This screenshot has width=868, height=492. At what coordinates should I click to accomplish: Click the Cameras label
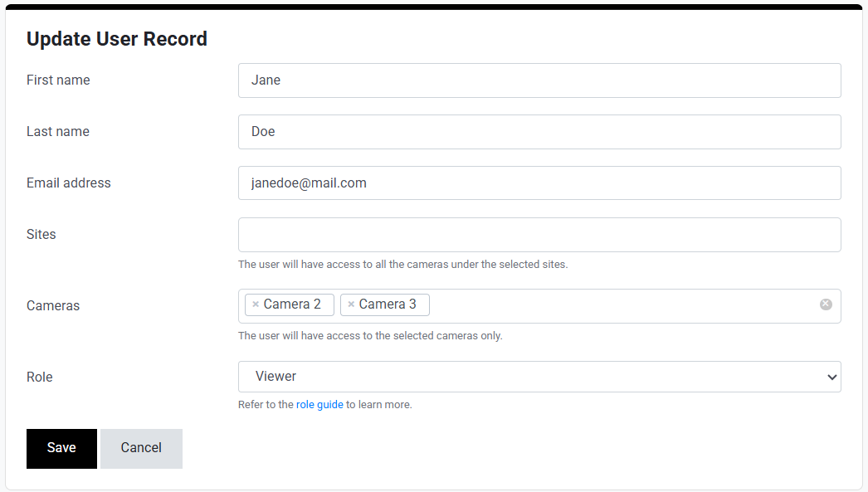point(53,306)
